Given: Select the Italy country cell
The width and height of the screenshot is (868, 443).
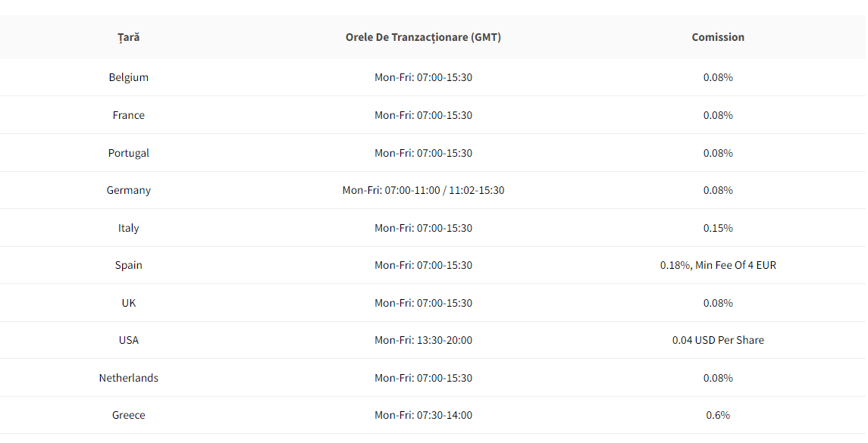Looking at the screenshot, I should point(128,228).
